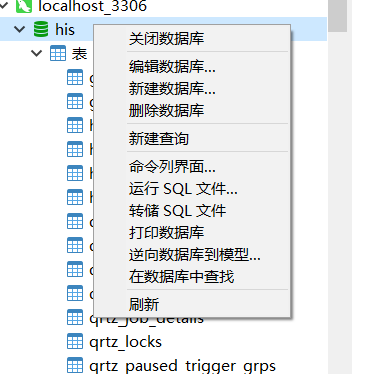
Task: Collapse the localhost_3306 connection chevron
Action: 4,5
